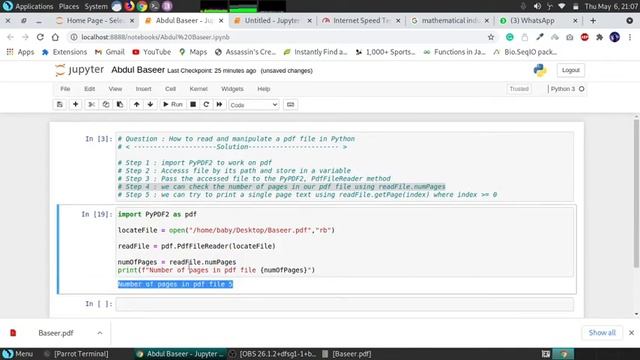Rename notebook by clicking Abdul Baseer title
640x360 pixels.
(x=138, y=70)
